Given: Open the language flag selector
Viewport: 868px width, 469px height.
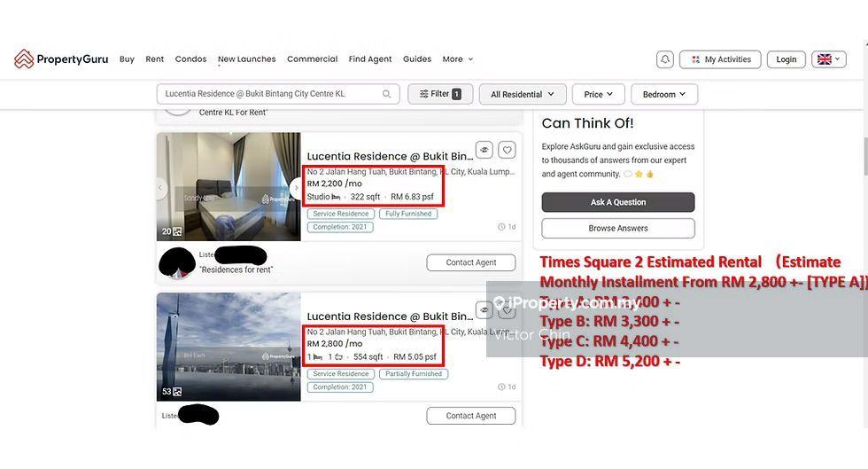Looking at the screenshot, I should click(829, 59).
